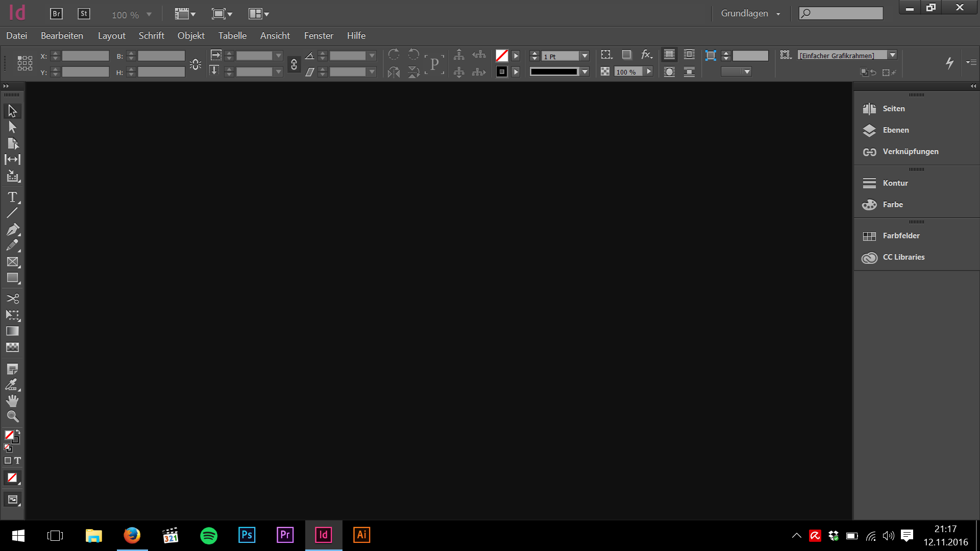Select the Gradient Swatch tool

[12, 331]
